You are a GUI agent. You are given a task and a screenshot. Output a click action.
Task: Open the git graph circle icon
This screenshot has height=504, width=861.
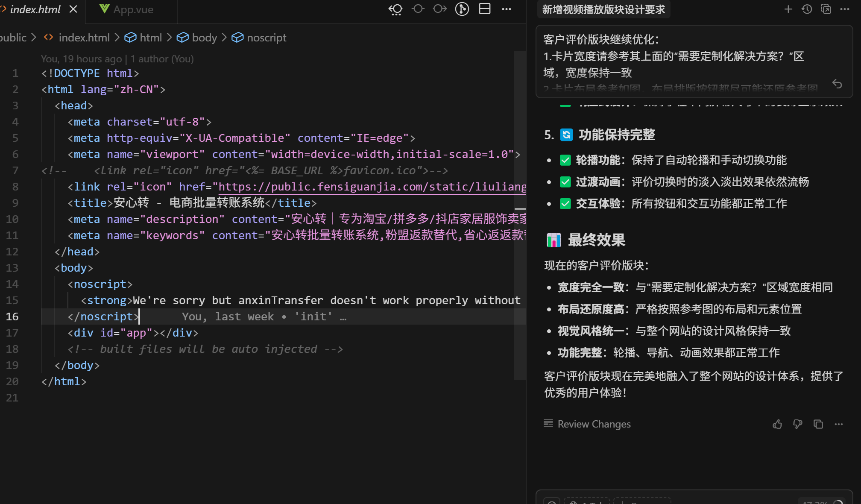(x=462, y=9)
